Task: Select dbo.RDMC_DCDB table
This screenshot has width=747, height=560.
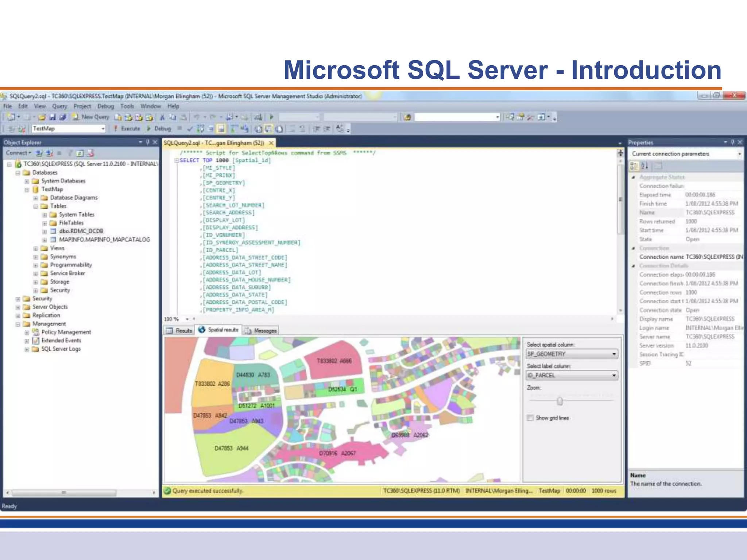Action: click(81, 231)
